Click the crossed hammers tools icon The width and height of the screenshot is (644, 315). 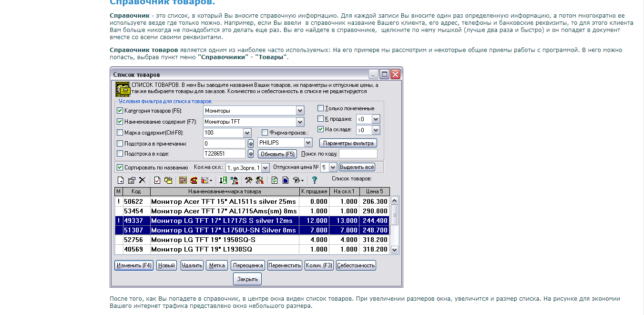(248, 180)
